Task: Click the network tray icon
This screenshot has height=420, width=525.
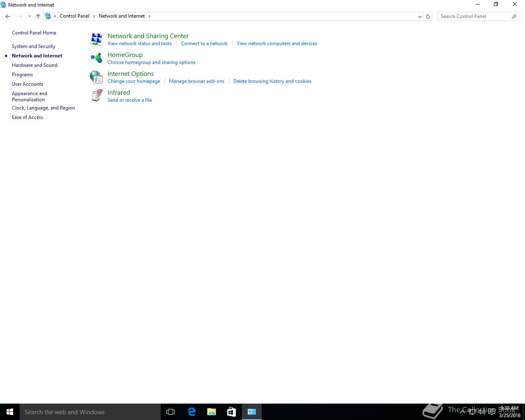Action: point(472,412)
